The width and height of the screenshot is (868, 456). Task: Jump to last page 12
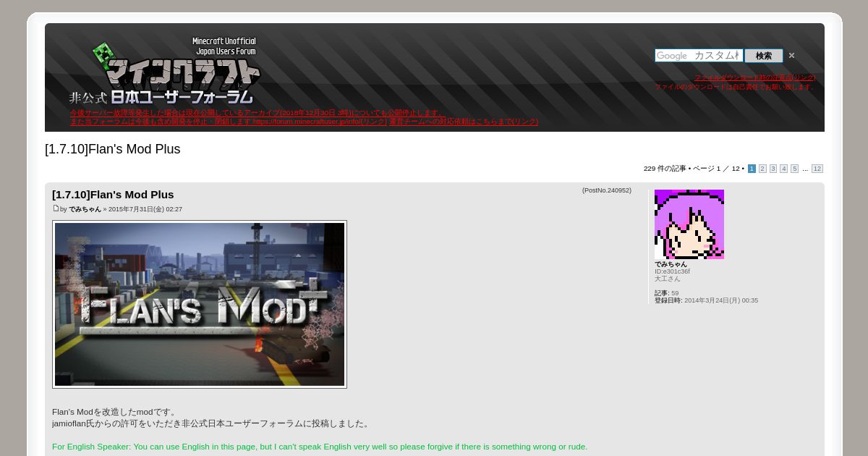[817, 169]
